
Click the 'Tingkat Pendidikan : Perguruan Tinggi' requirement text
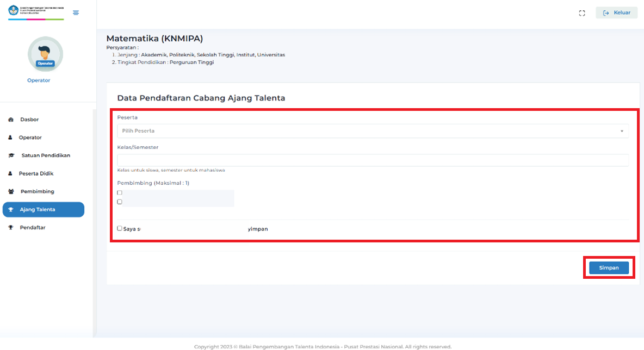click(x=165, y=62)
